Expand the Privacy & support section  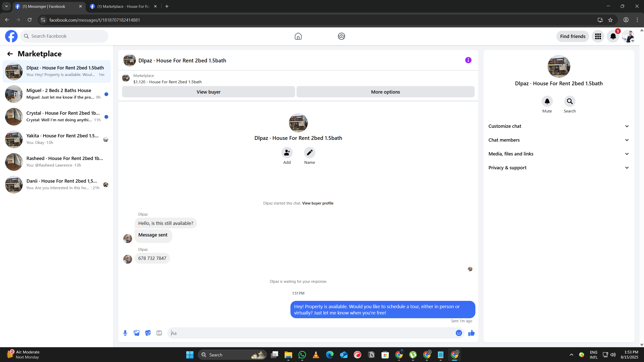tap(558, 168)
